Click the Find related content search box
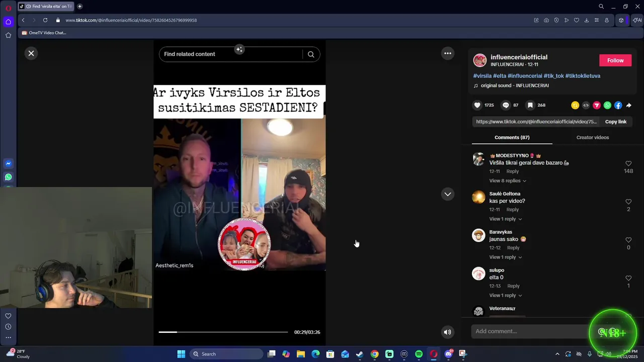This screenshot has width=644, height=362. click(231, 54)
